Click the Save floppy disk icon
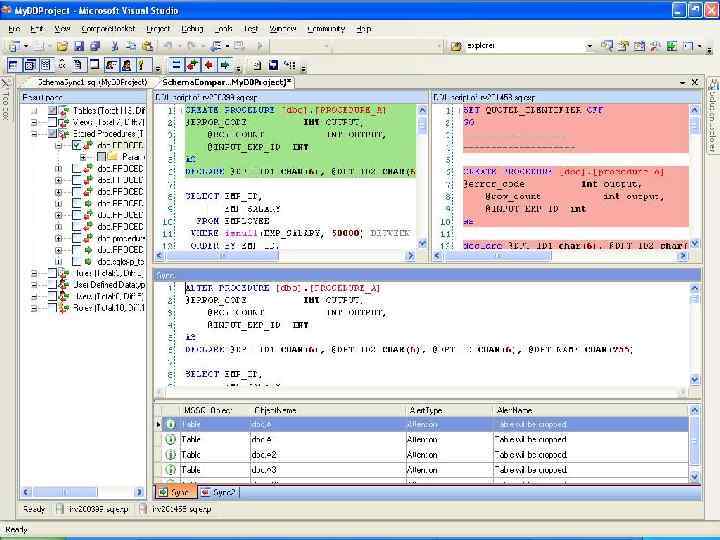 (x=79, y=46)
